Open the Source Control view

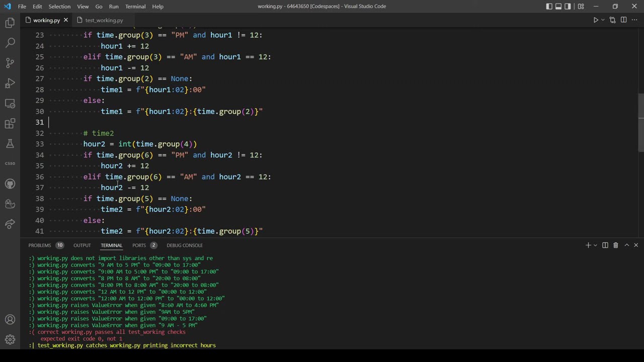[10, 63]
